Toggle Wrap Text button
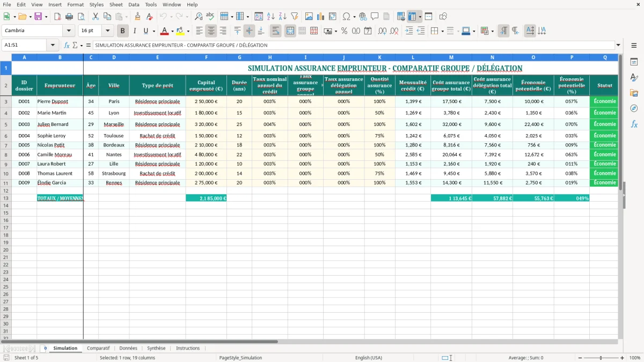The width and height of the screenshot is (644, 362). (x=275, y=31)
